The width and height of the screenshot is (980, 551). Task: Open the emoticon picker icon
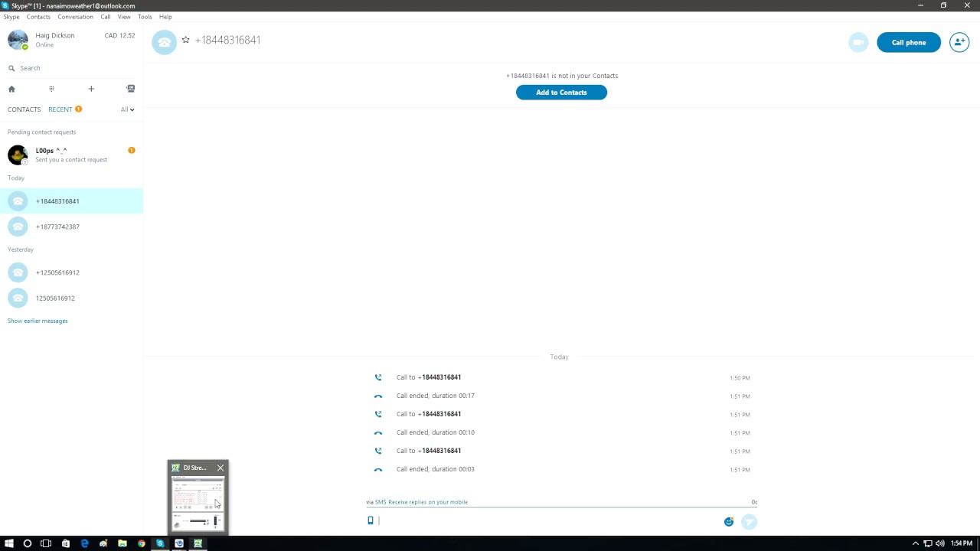pyautogui.click(x=729, y=522)
